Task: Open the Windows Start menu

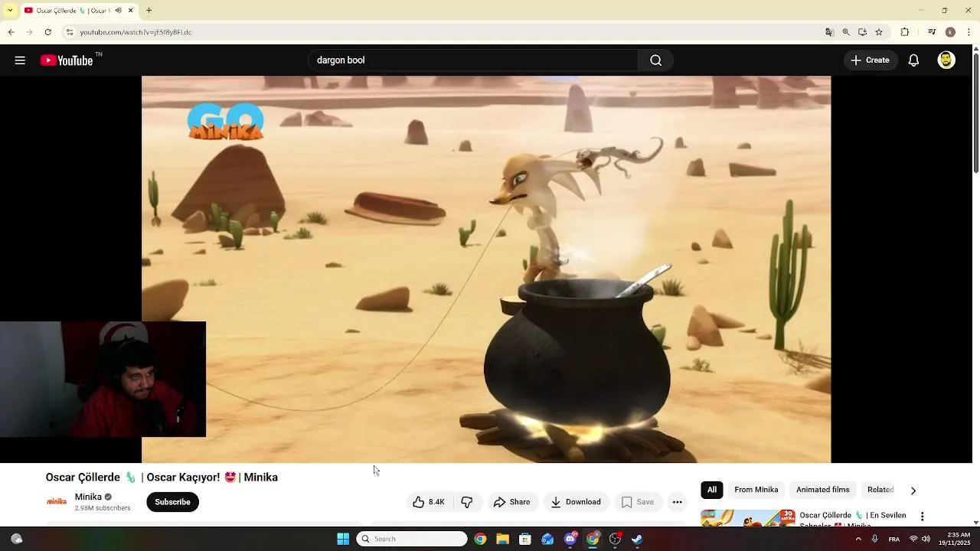Action: 343,539
